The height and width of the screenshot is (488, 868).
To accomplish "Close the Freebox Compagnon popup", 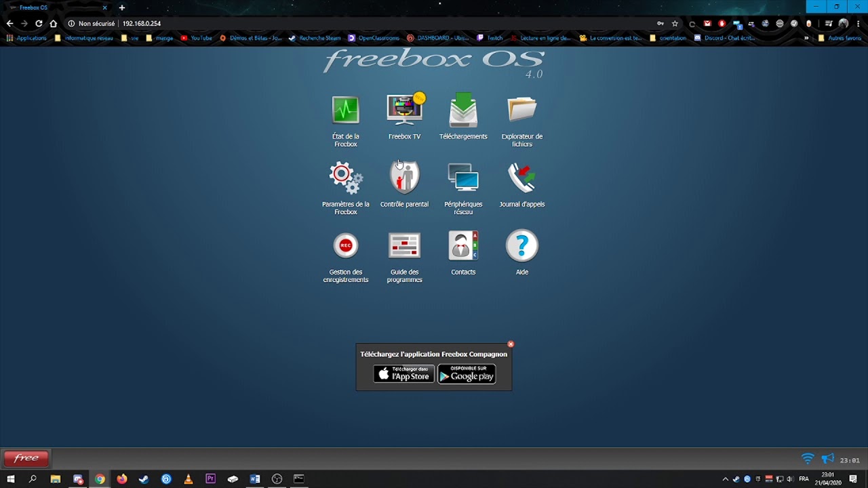I will point(511,344).
